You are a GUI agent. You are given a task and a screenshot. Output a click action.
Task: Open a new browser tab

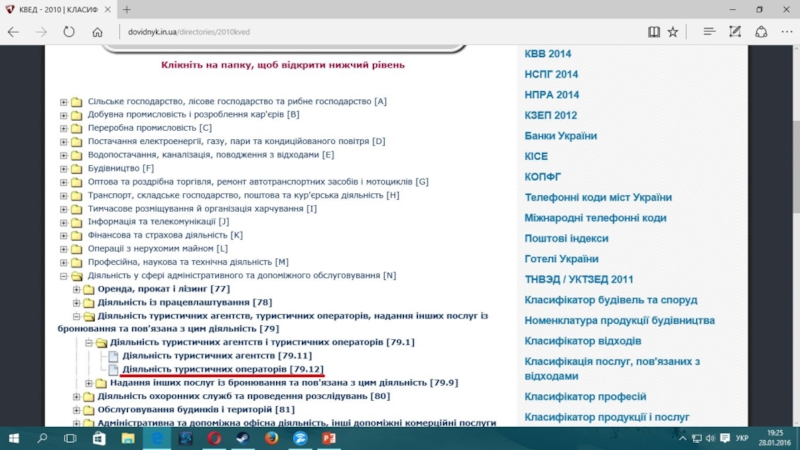pyautogui.click(x=127, y=9)
